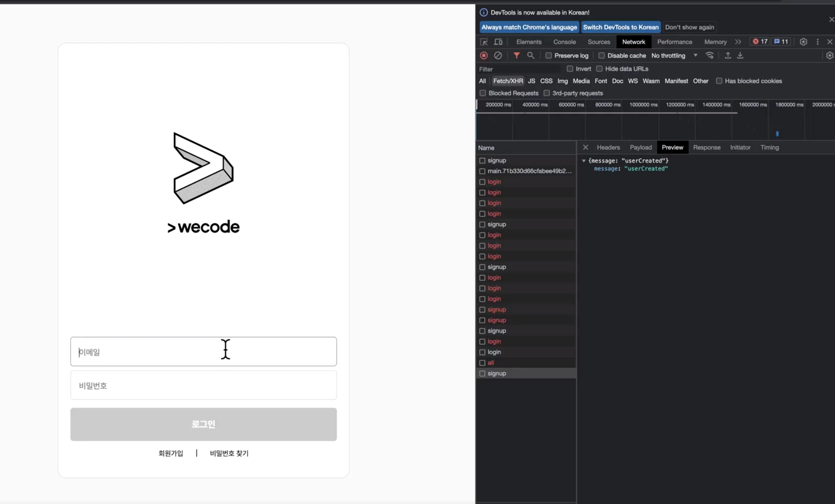Image resolution: width=835 pixels, height=504 pixels.
Task: Click the 로그인 login button
Action: pos(203,424)
